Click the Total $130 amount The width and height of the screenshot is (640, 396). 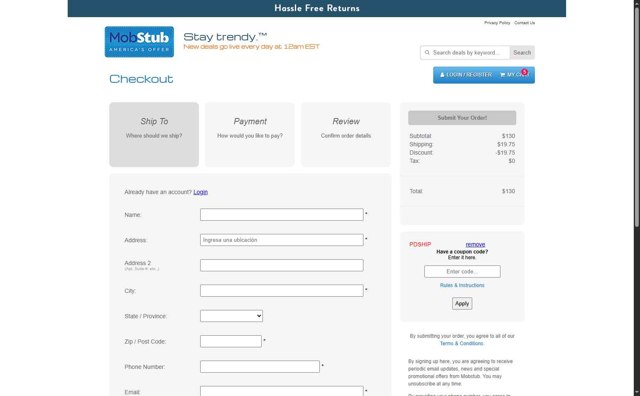pos(508,191)
